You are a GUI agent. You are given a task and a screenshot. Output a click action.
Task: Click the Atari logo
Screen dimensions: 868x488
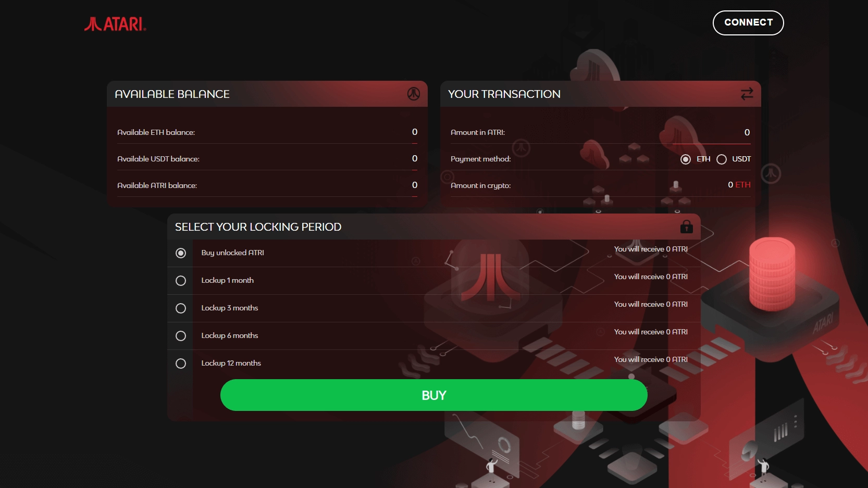[x=115, y=24]
